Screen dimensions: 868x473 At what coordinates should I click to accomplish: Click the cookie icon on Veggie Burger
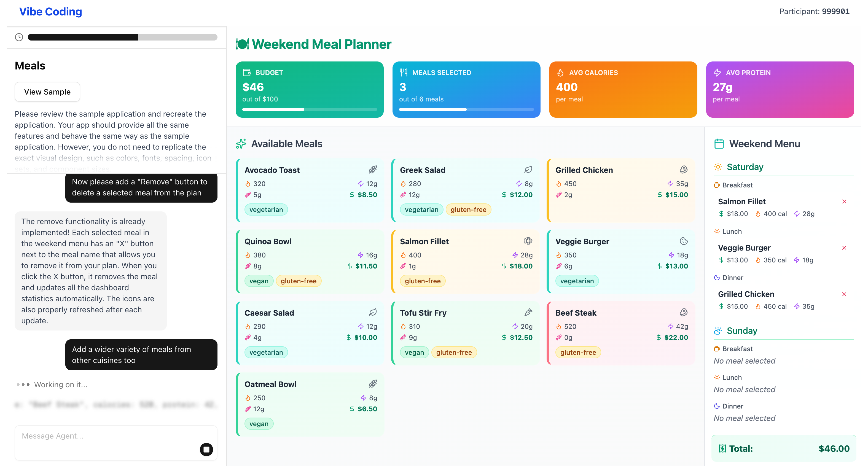tap(683, 241)
